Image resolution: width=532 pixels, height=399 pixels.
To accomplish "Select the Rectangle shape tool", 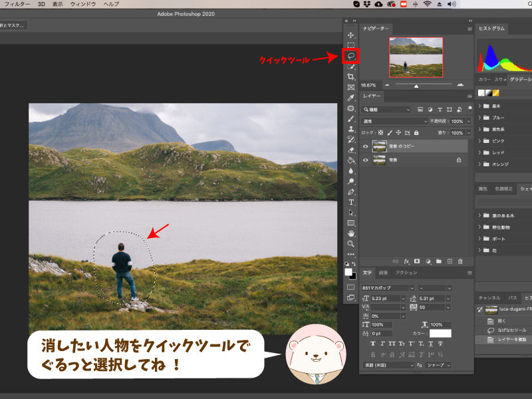I will (x=351, y=223).
